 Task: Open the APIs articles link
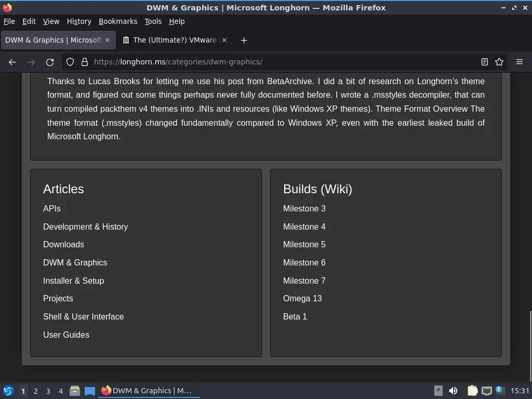point(51,209)
